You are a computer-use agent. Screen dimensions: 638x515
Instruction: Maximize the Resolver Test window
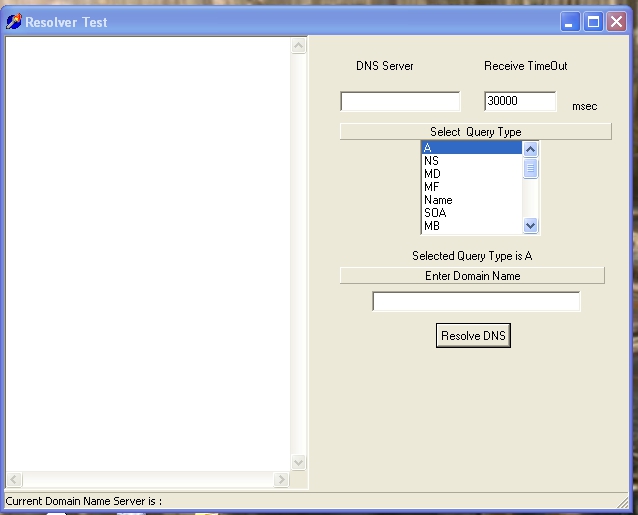[x=593, y=21]
